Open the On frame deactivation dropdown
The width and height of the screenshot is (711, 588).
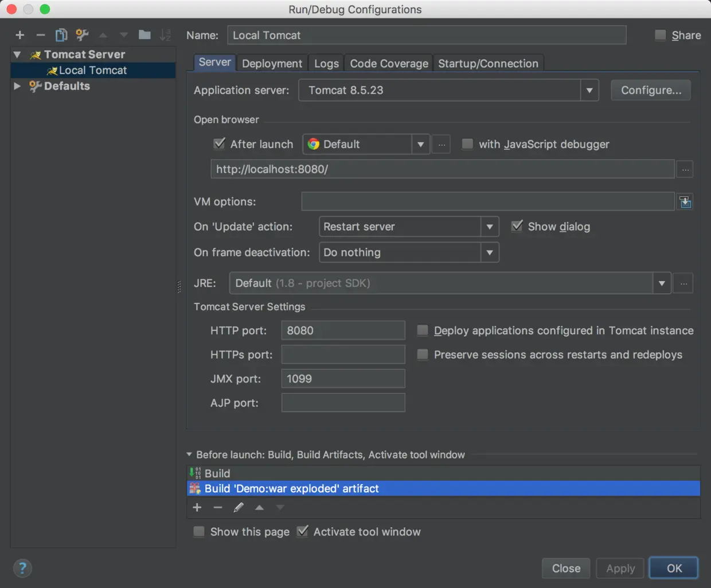point(490,252)
